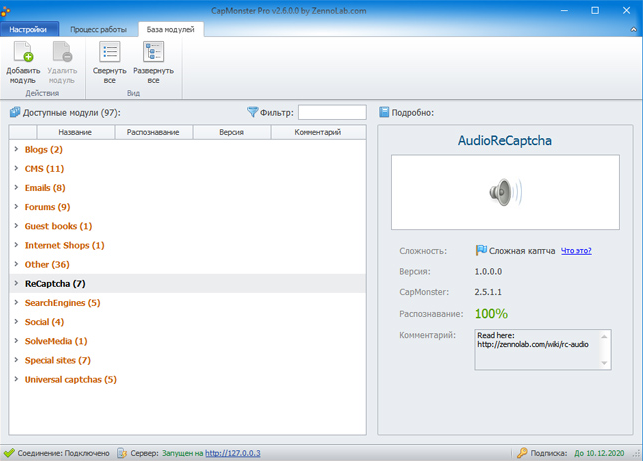The width and height of the screenshot is (643, 461).
Task: Click the Delete module icon
Action: pyautogui.click(x=62, y=52)
